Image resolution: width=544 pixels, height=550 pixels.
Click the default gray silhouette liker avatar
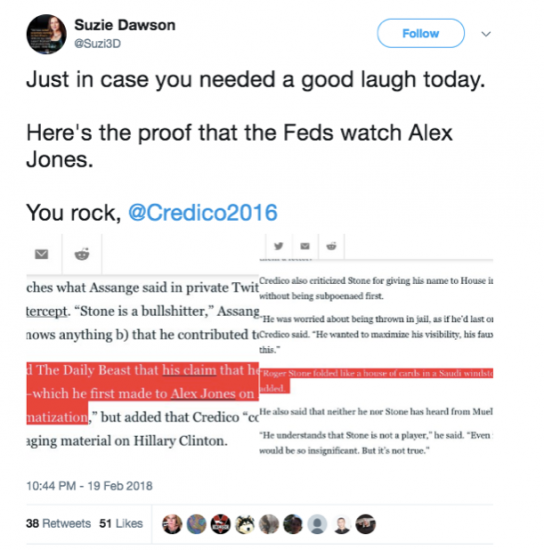tap(317, 524)
